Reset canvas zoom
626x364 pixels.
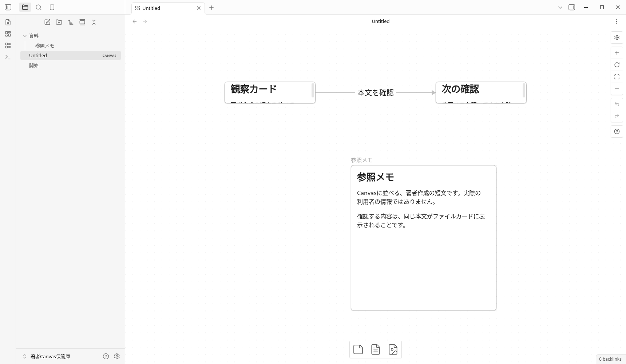(x=617, y=65)
